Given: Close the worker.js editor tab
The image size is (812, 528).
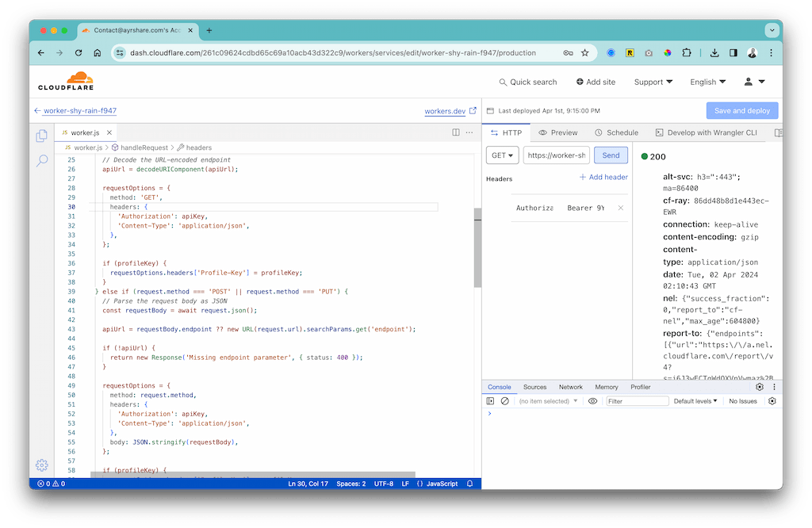Looking at the screenshot, I should (109, 132).
